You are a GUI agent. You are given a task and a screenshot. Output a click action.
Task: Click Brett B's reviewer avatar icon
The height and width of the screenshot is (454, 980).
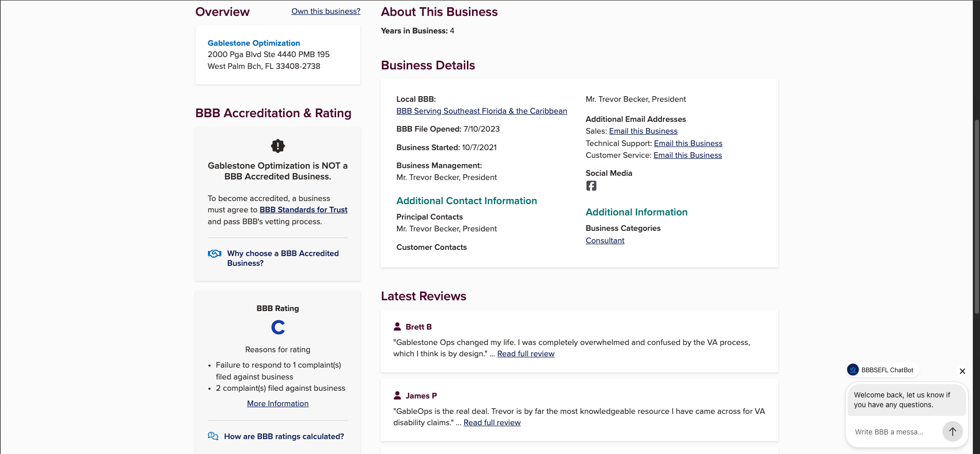point(397,326)
